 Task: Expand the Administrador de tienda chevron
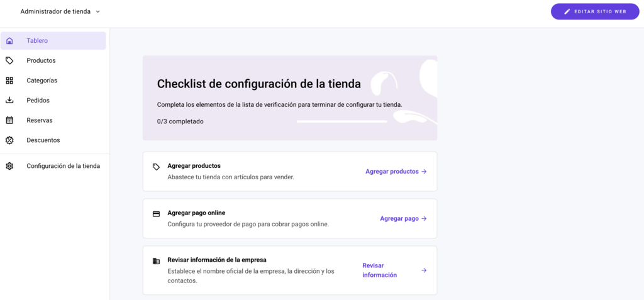[97, 11]
